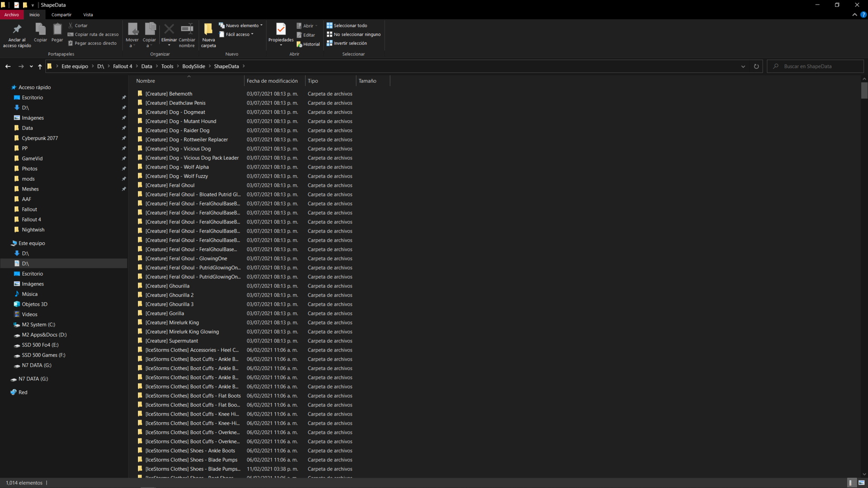Click the Pegar clipboard icon
The image size is (868, 488).
click(57, 30)
